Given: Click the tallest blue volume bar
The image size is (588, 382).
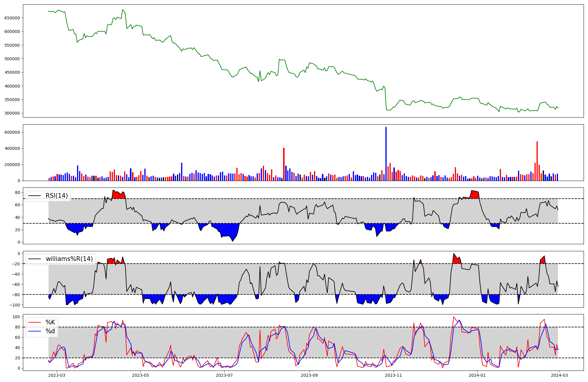Looking at the screenshot, I should click(386, 154).
